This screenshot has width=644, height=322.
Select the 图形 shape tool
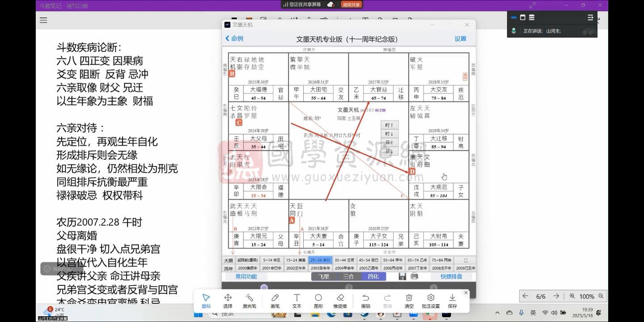318,300
